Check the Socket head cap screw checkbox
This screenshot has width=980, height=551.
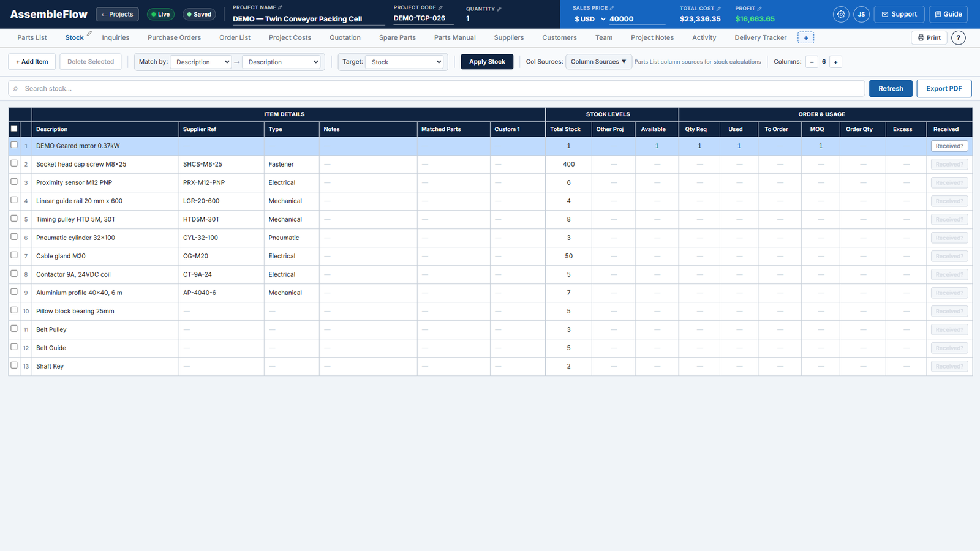tap(14, 163)
